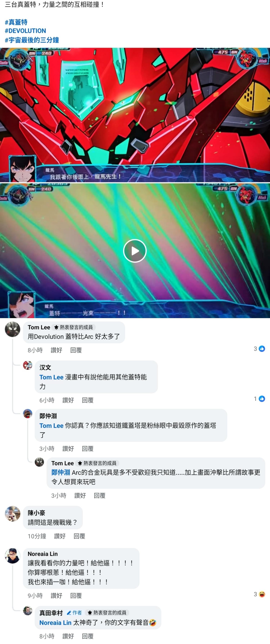Screen dimensions: 270x644
Task: Open the #宇宙最後的三分鐘 hashtag
Action: [x=32, y=40]
